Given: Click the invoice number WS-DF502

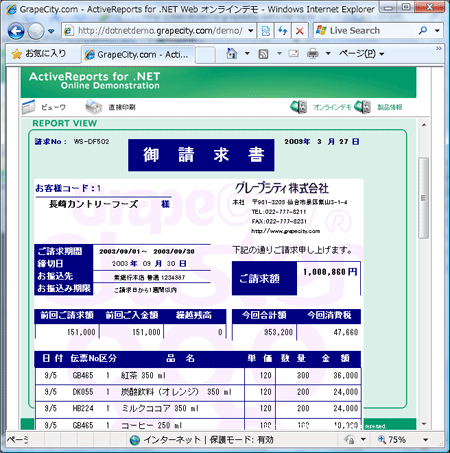Looking at the screenshot, I should [91, 142].
